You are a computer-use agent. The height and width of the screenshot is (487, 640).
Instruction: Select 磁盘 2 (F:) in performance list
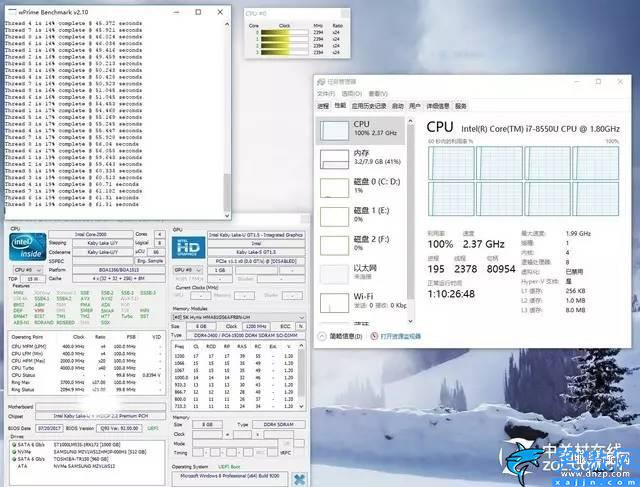pyautogui.click(x=360, y=245)
